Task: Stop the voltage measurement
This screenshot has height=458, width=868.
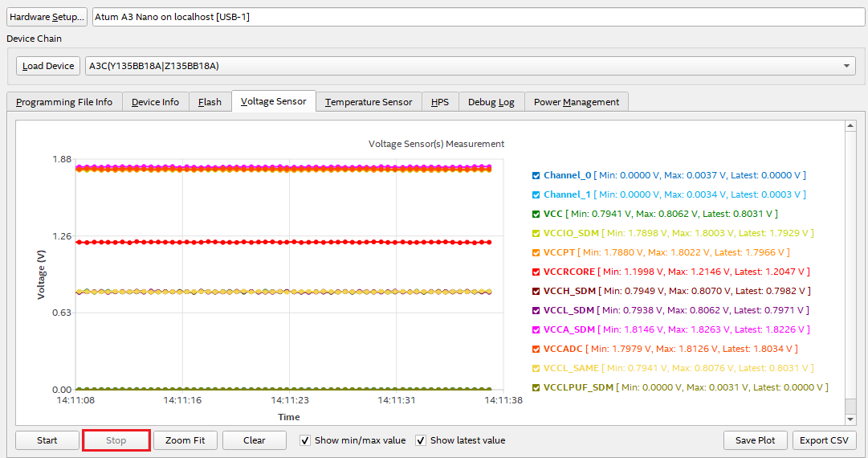Action: point(116,440)
